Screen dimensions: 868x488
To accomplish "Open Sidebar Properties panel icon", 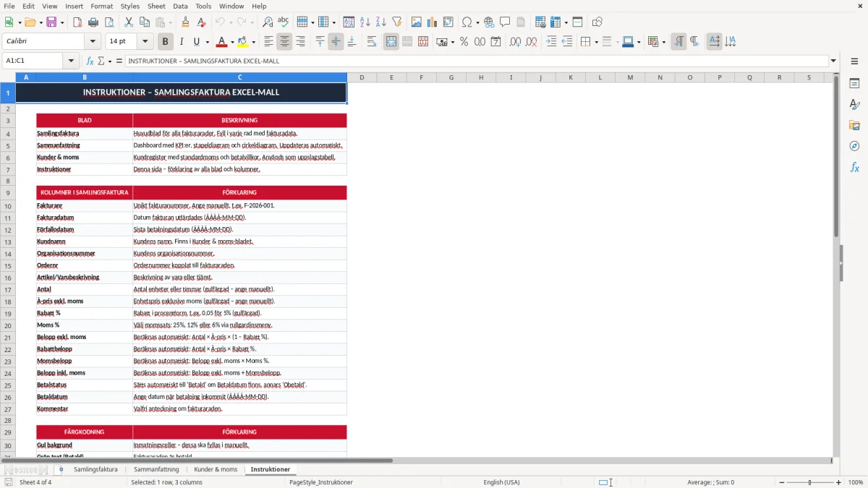I will 854,84.
